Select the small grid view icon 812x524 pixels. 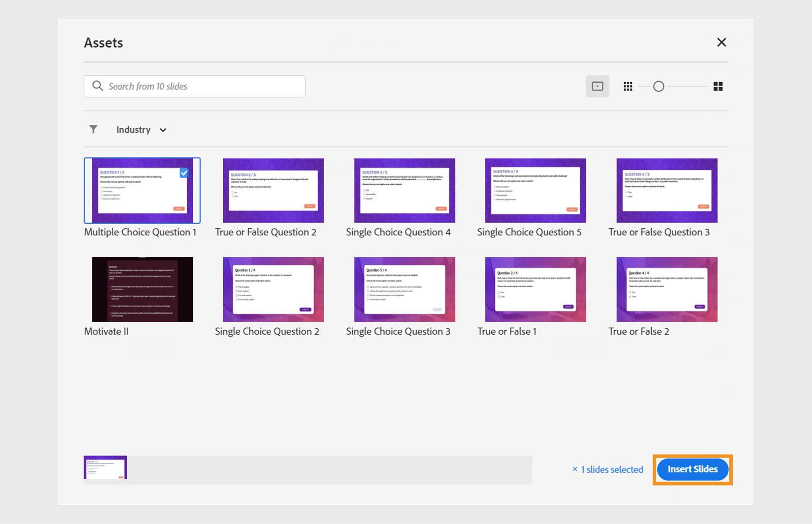[628, 86]
